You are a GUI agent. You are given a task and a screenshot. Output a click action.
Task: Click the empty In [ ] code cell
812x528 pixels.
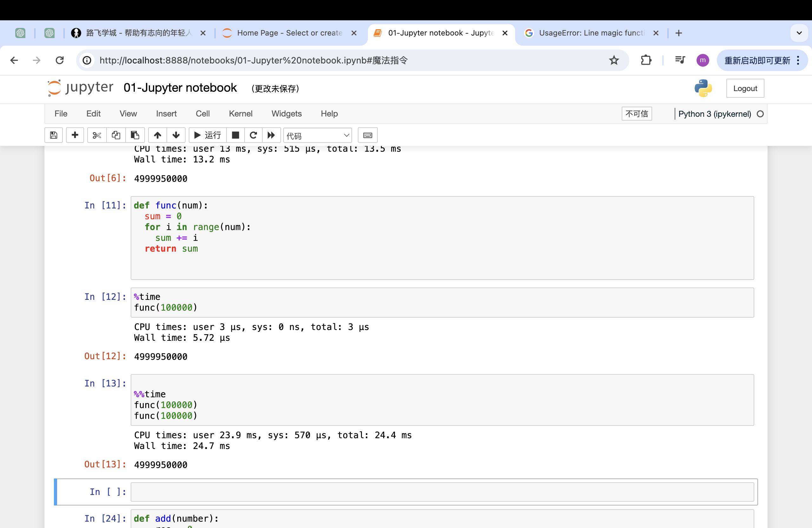pyautogui.click(x=442, y=492)
